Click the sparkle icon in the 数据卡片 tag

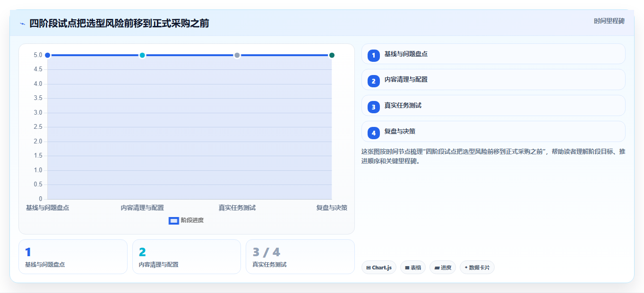point(466,268)
